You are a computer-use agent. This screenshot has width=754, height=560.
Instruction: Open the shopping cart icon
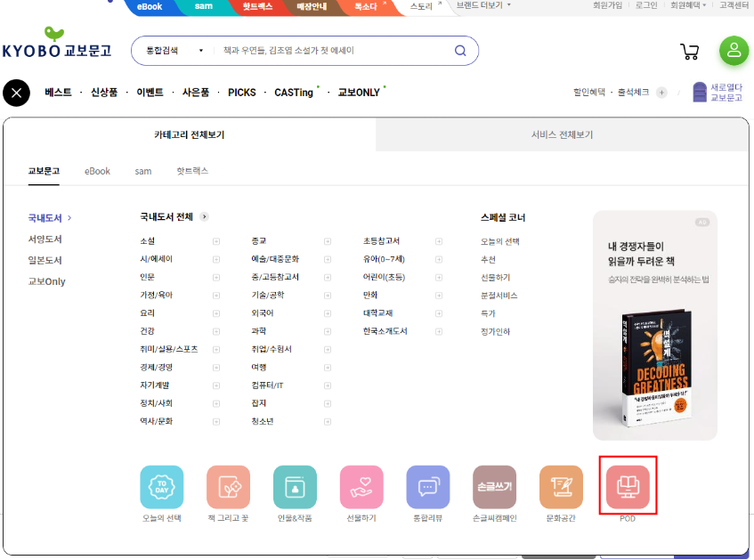(x=690, y=51)
